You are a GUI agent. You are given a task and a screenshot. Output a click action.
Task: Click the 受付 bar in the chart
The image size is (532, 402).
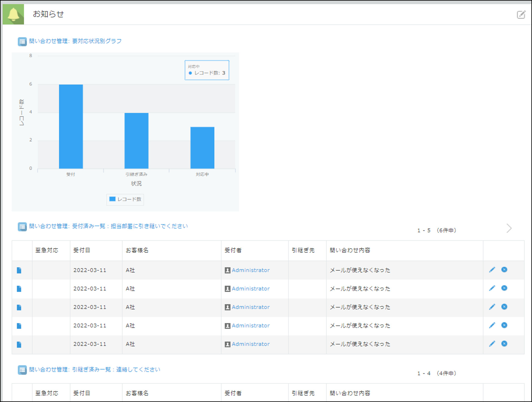pos(71,126)
